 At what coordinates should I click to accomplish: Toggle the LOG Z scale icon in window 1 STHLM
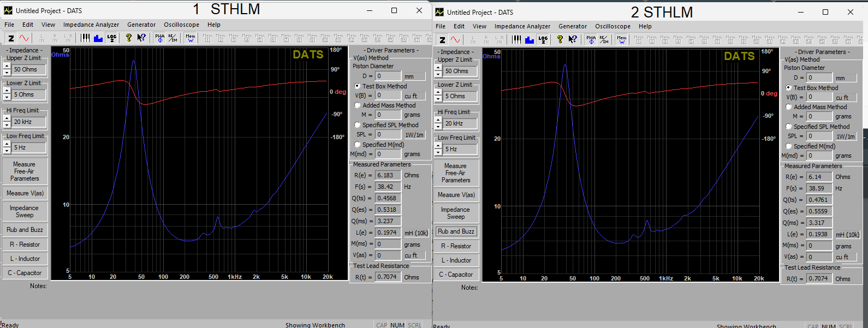(112, 38)
